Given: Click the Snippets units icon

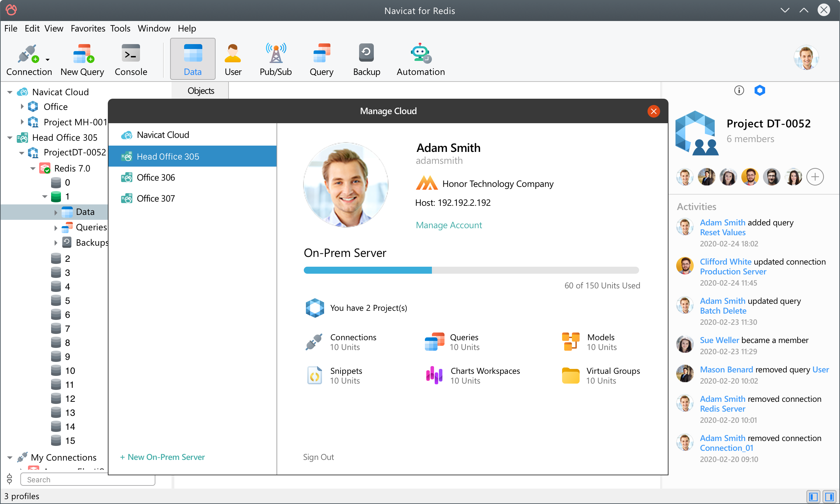Looking at the screenshot, I should (x=314, y=376).
